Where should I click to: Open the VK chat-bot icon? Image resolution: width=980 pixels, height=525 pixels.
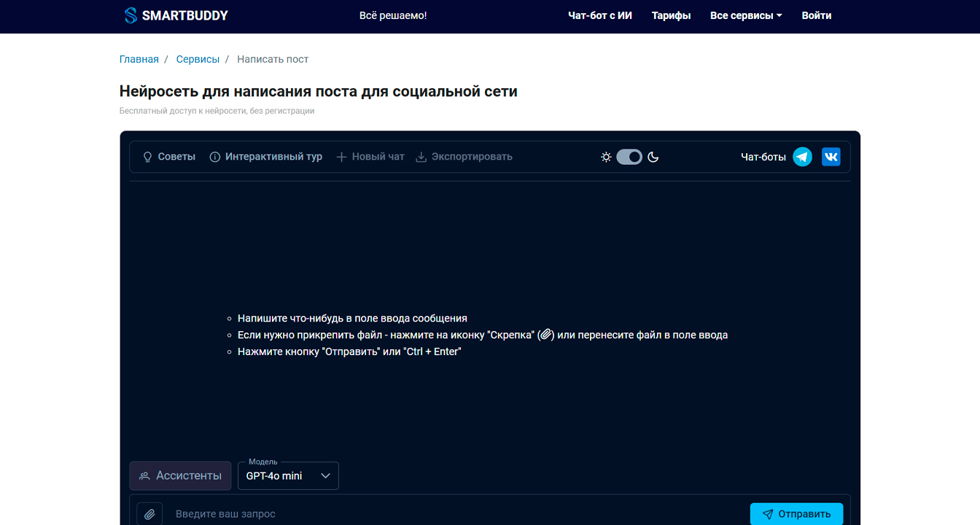(831, 157)
